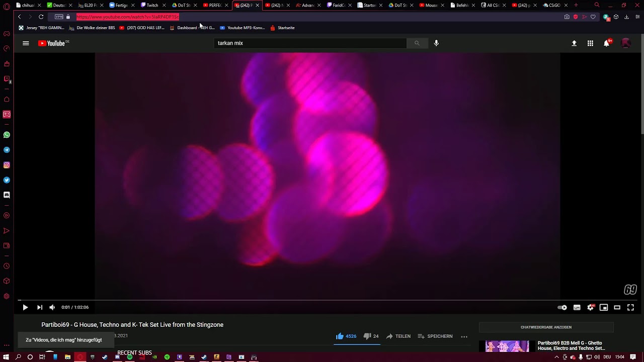Open the video upload icon

pyautogui.click(x=574, y=43)
